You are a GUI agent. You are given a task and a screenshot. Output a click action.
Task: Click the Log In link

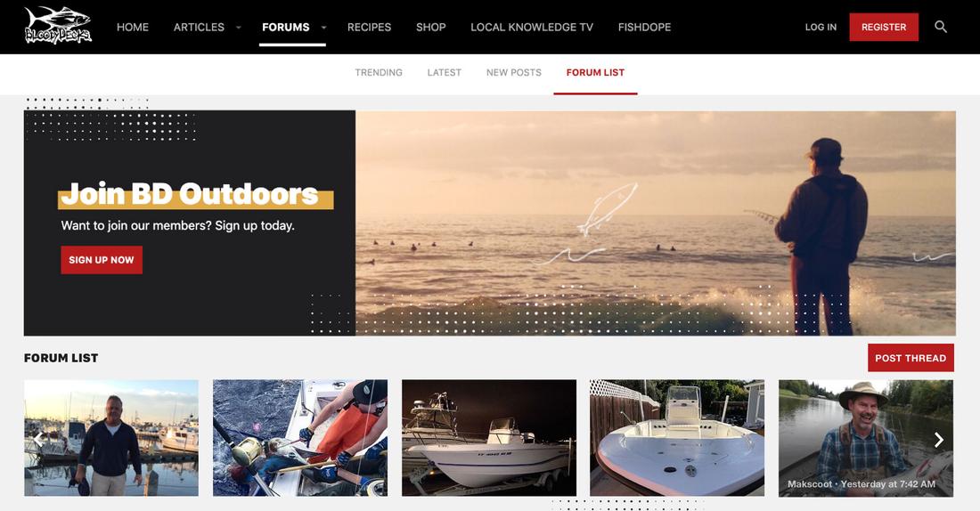coord(821,27)
